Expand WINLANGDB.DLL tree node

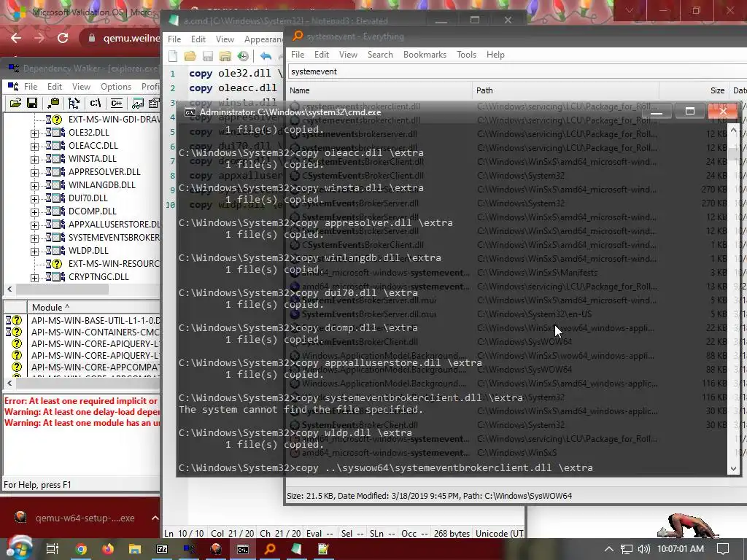tap(34, 186)
